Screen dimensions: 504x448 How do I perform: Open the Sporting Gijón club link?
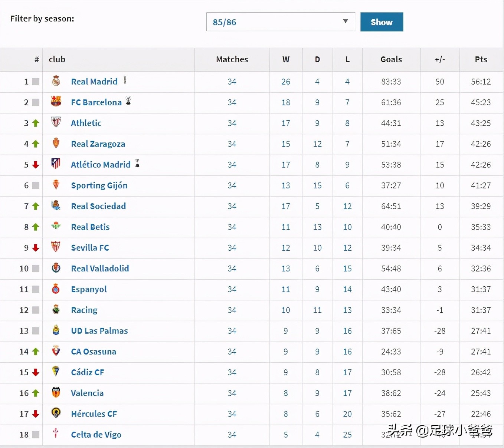pyautogui.click(x=99, y=185)
